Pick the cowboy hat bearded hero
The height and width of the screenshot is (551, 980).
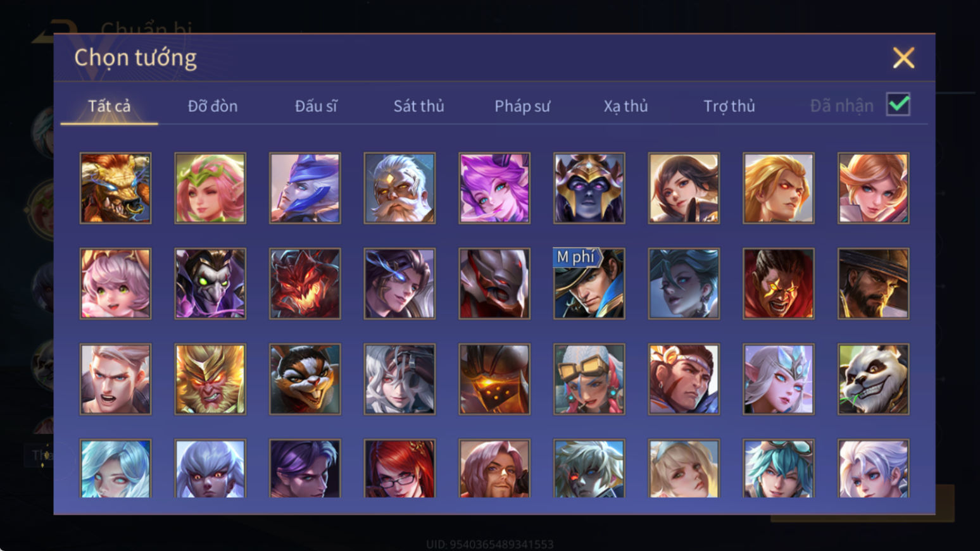click(x=873, y=283)
